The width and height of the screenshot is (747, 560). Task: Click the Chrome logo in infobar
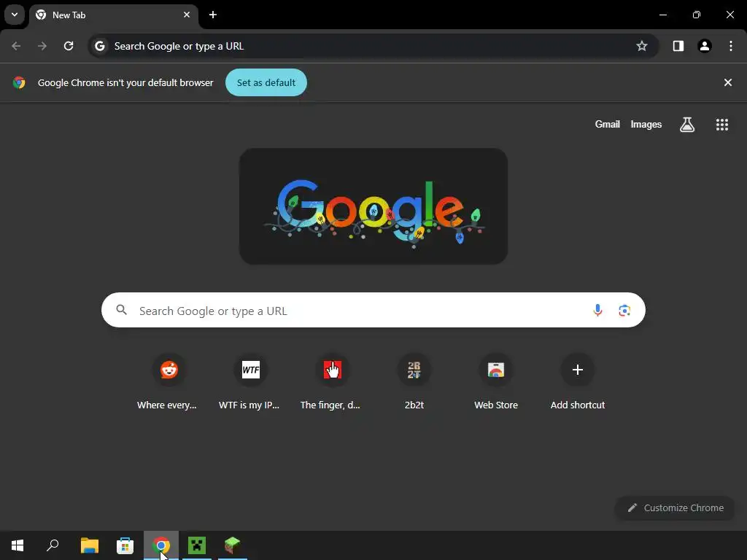point(19,82)
